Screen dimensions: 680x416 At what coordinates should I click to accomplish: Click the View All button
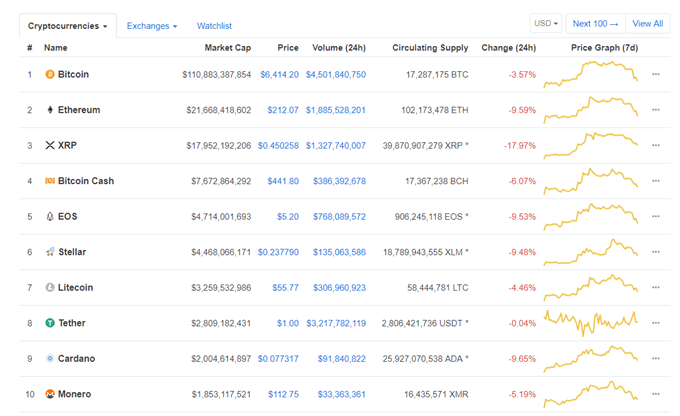coord(647,23)
